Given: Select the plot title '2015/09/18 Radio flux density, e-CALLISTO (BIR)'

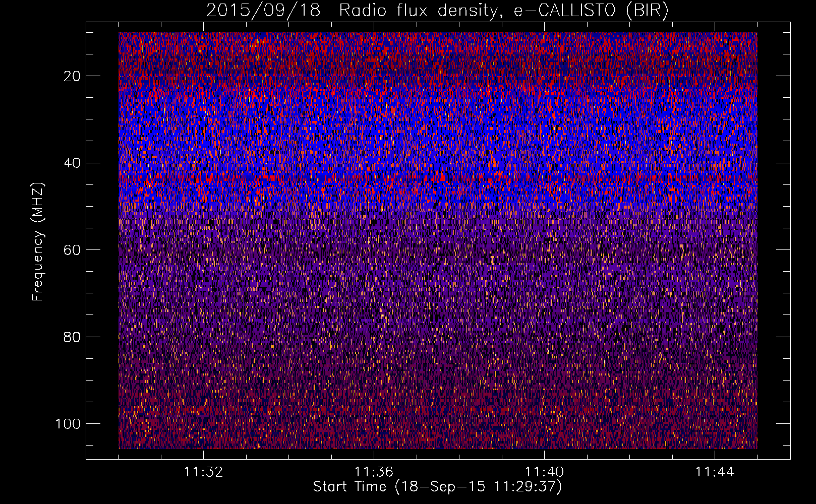Looking at the screenshot, I should click(x=437, y=11).
